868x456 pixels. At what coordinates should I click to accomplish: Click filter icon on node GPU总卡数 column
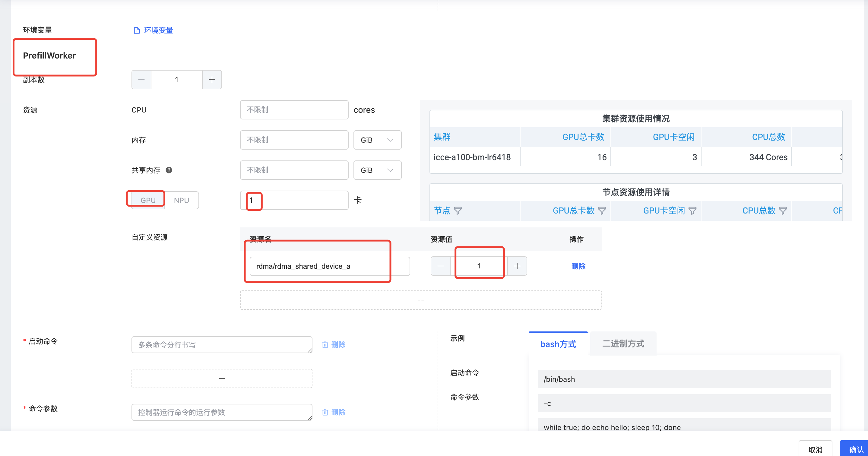[x=602, y=211]
